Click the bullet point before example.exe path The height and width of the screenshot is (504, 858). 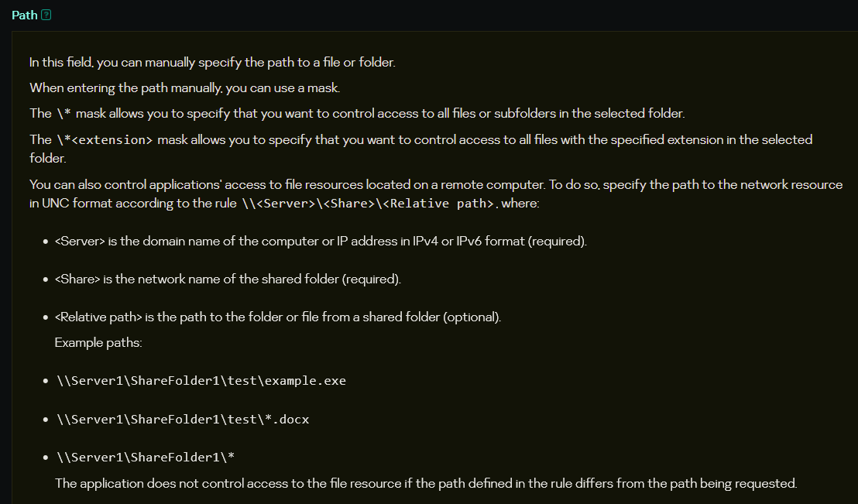point(46,382)
